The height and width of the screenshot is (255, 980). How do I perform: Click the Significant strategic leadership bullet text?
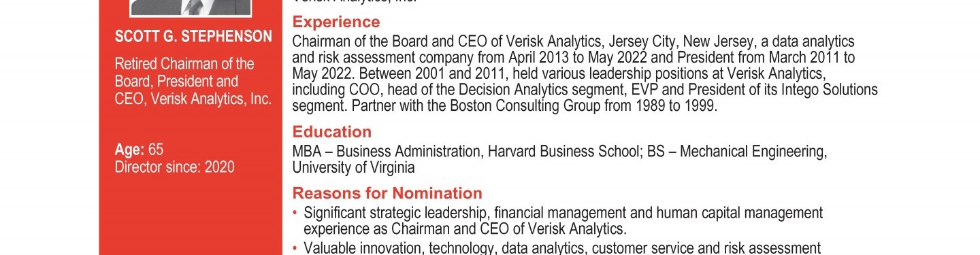tap(563, 221)
